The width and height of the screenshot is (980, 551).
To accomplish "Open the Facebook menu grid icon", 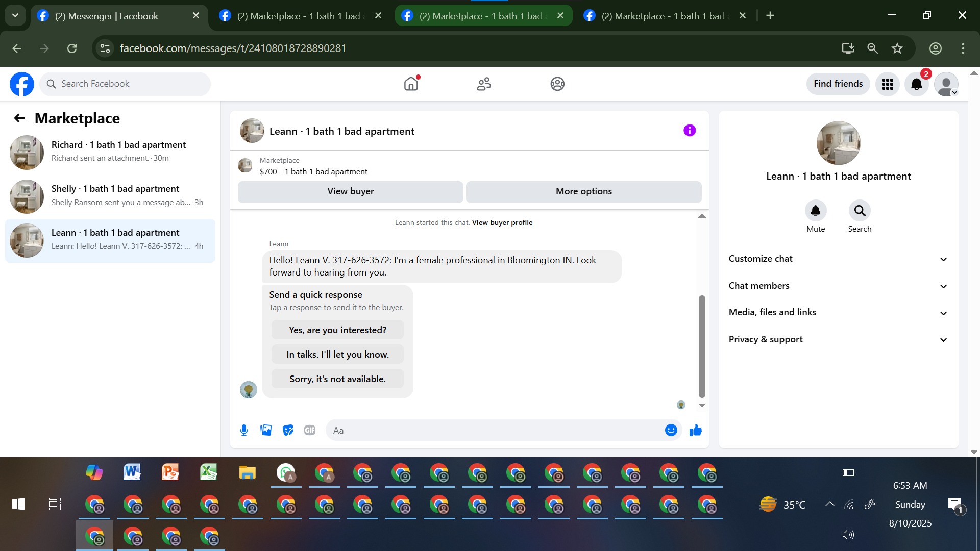I will (x=888, y=84).
